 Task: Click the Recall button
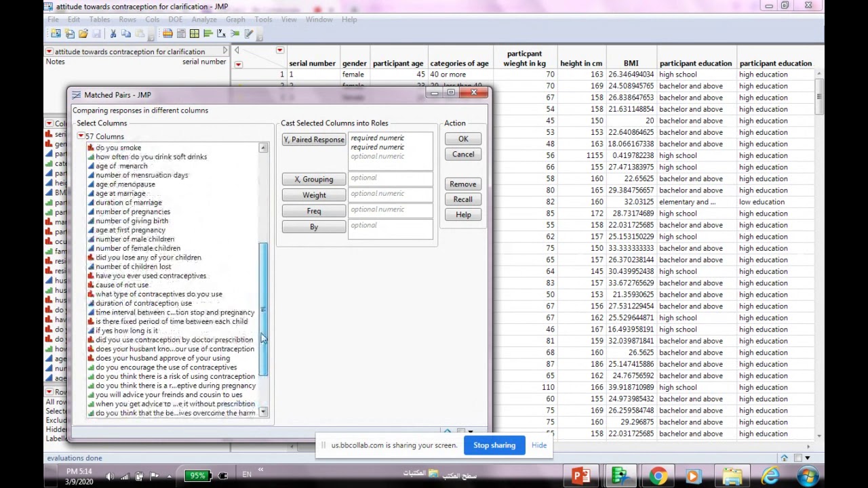coord(463,199)
